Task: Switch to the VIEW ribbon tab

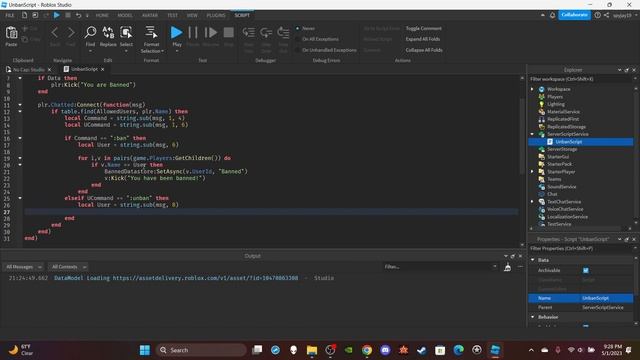Action: pyautogui.click(x=192, y=15)
